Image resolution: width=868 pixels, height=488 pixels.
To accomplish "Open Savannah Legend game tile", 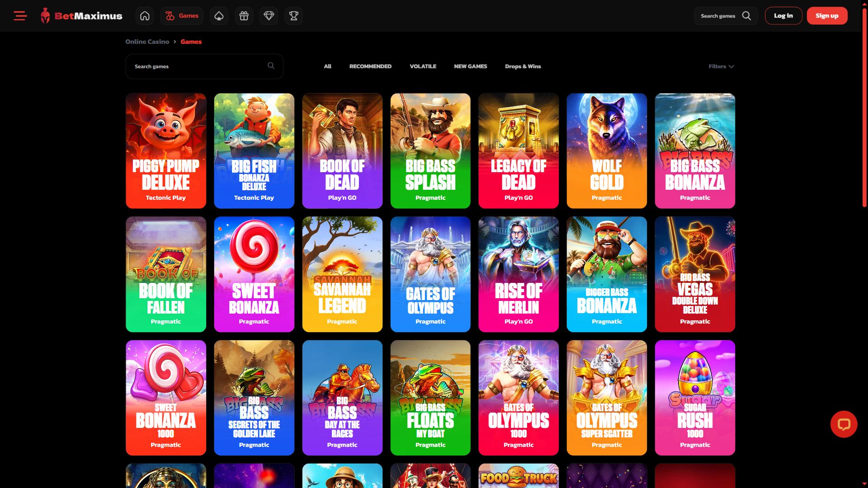I will (x=342, y=274).
